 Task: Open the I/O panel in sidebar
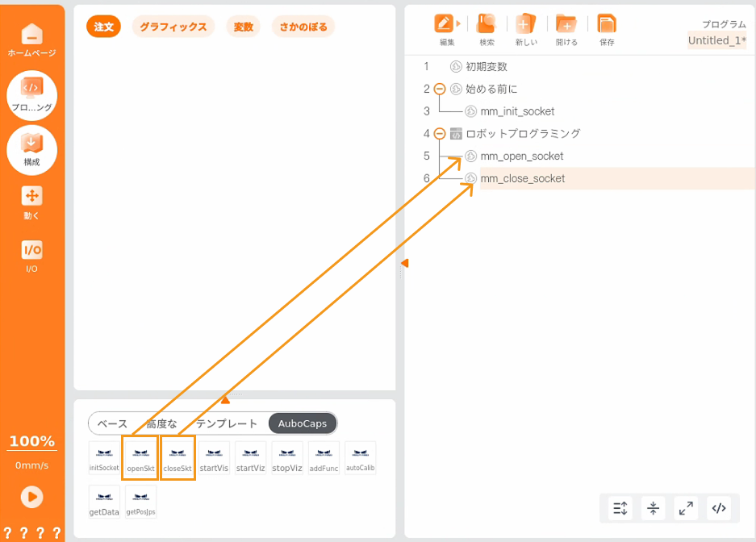pyautogui.click(x=31, y=256)
